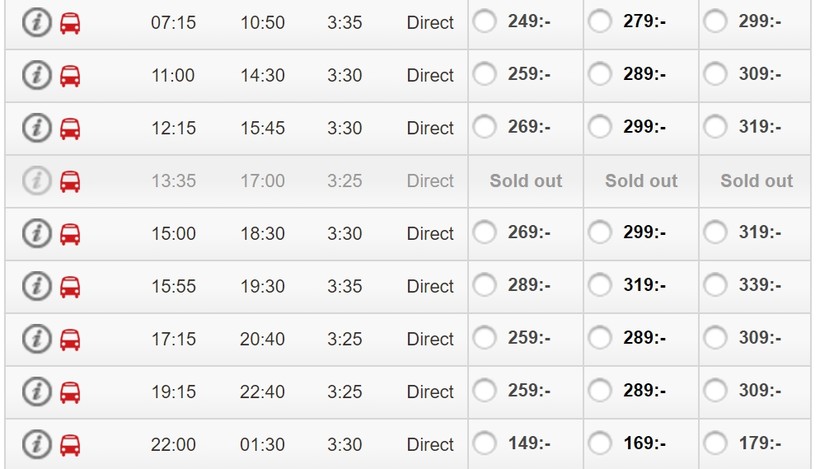Click bus icon on 17:15 departure row
This screenshot has width=820, height=469.
pyautogui.click(x=70, y=339)
